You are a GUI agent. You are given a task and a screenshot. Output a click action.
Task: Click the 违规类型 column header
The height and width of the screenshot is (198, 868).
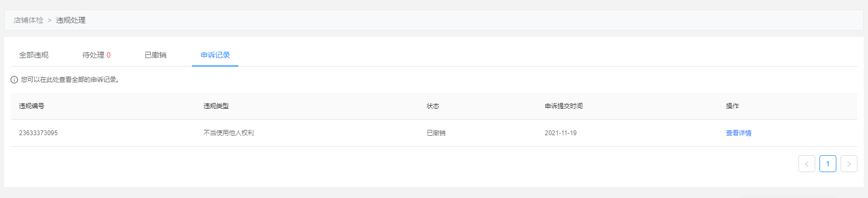[216, 106]
